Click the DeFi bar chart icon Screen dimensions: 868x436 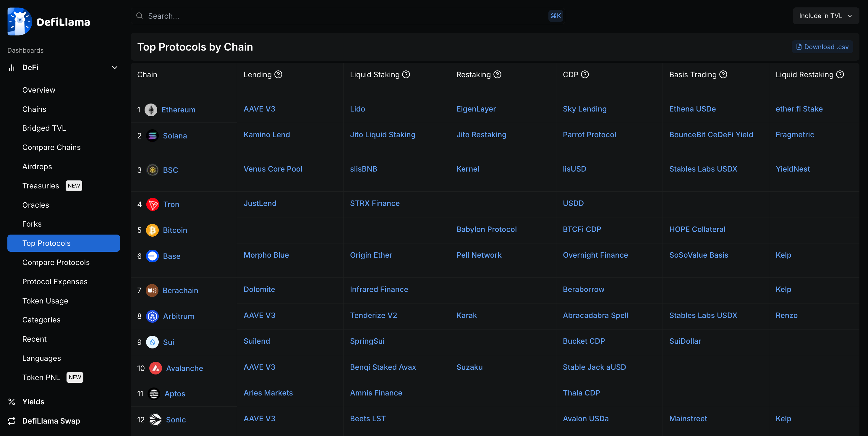[x=12, y=67]
